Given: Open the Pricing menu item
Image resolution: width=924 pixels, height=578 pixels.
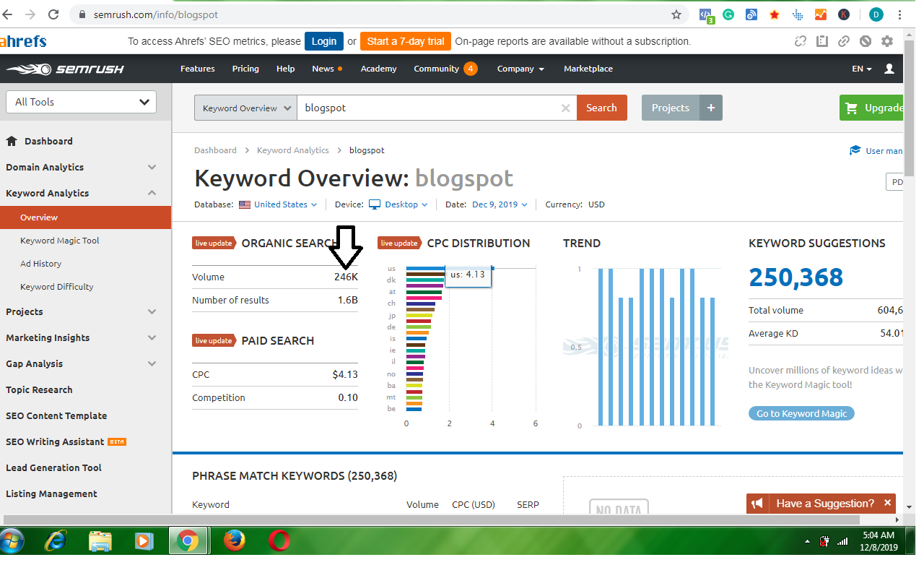Looking at the screenshot, I should coord(245,69).
